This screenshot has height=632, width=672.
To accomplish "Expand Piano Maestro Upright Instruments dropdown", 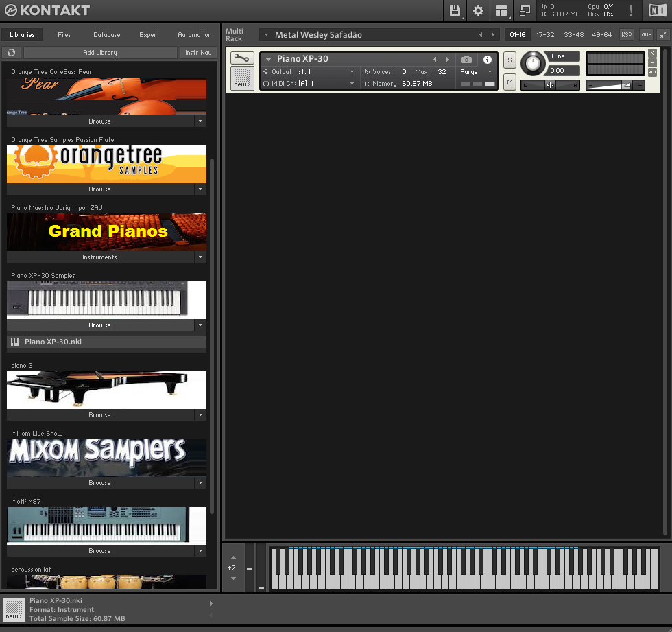I will coord(200,257).
